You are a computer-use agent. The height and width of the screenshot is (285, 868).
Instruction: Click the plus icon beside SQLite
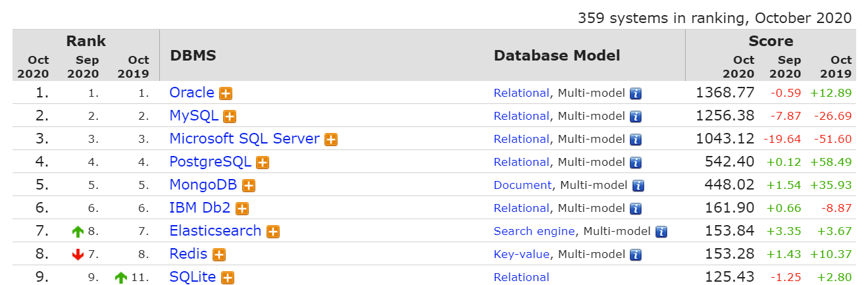tap(228, 278)
